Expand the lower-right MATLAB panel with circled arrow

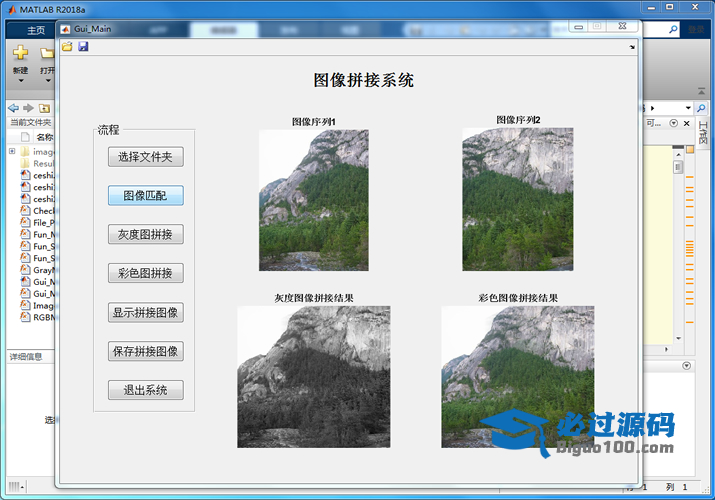pos(686,366)
